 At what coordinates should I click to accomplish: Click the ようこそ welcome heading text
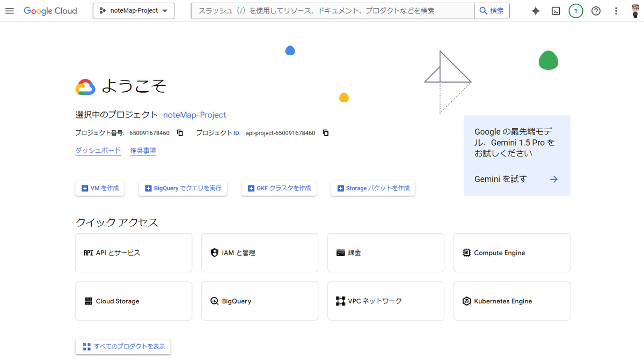(x=134, y=86)
